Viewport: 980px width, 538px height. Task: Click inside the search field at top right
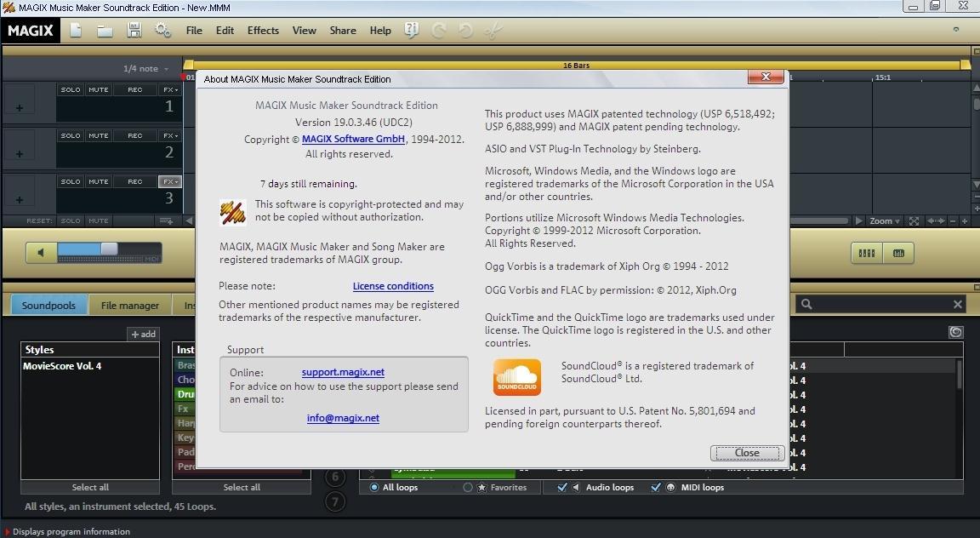pyautogui.click(x=876, y=303)
